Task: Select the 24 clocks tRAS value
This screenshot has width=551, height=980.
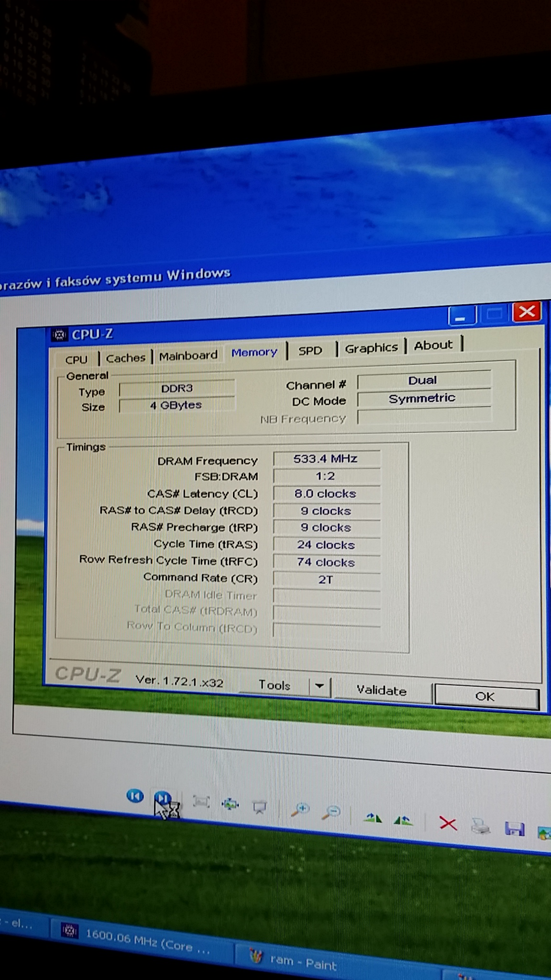Action: point(327,545)
